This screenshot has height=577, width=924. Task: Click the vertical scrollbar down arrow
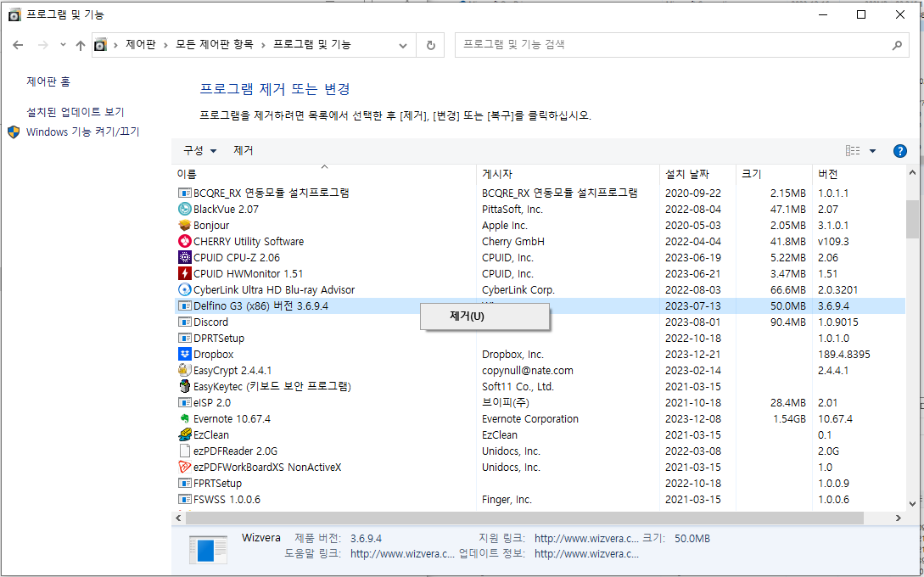pyautogui.click(x=912, y=503)
